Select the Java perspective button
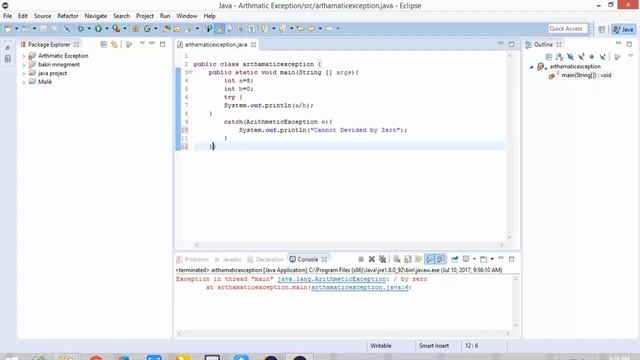The height and width of the screenshot is (360, 640). pos(623,29)
